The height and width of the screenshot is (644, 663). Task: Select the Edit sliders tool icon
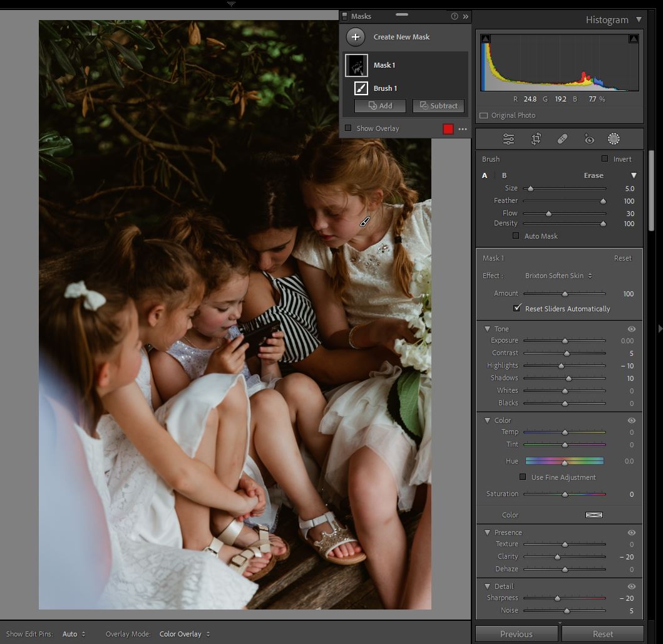[508, 139]
